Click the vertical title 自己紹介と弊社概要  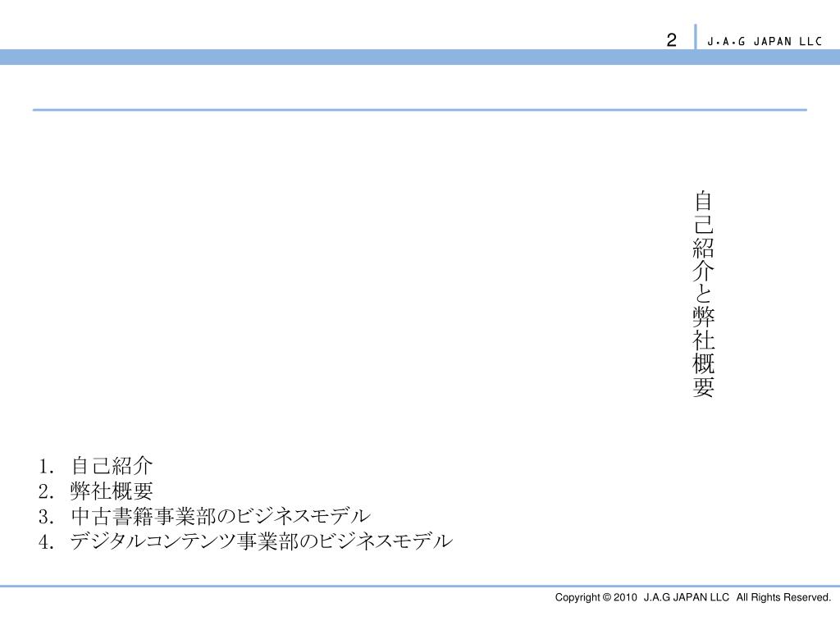tap(703, 294)
